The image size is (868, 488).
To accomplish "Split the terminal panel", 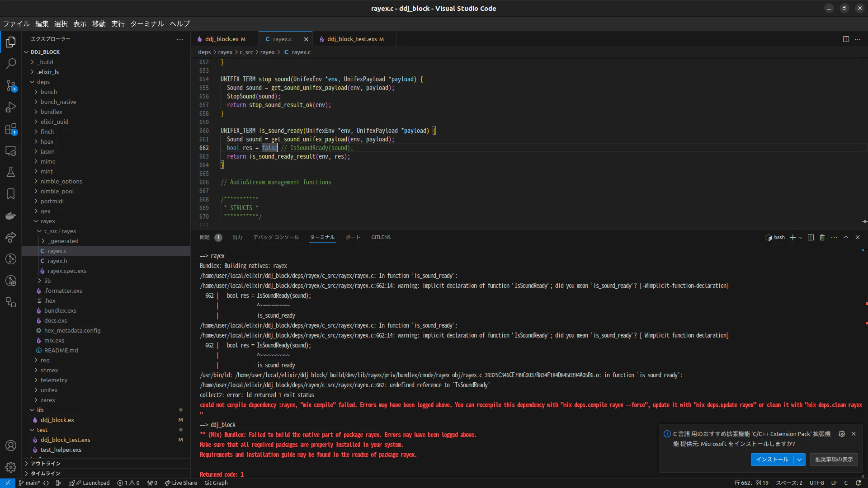I will click(811, 238).
